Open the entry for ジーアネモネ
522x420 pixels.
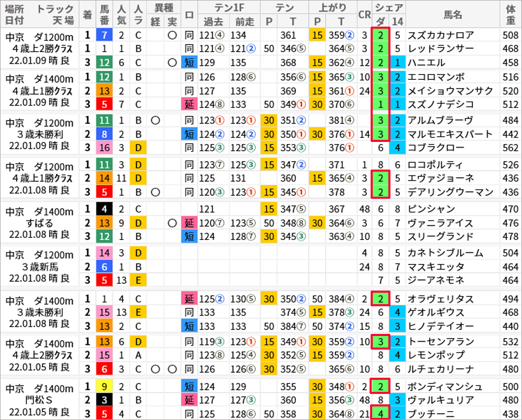[436, 280]
